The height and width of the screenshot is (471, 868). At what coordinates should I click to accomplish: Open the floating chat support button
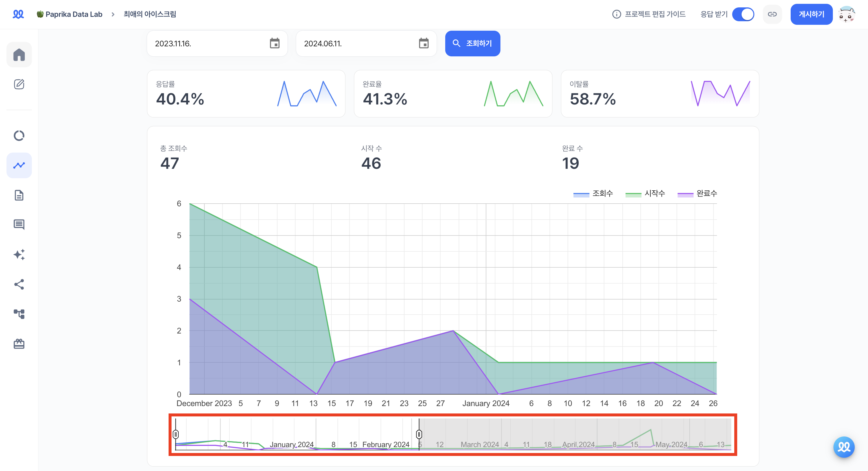pyautogui.click(x=844, y=447)
